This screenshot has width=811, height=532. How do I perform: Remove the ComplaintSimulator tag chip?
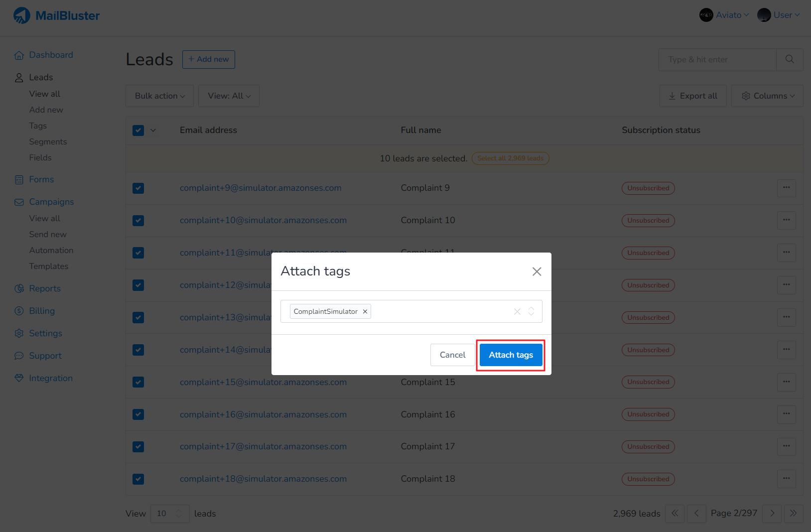coord(365,311)
